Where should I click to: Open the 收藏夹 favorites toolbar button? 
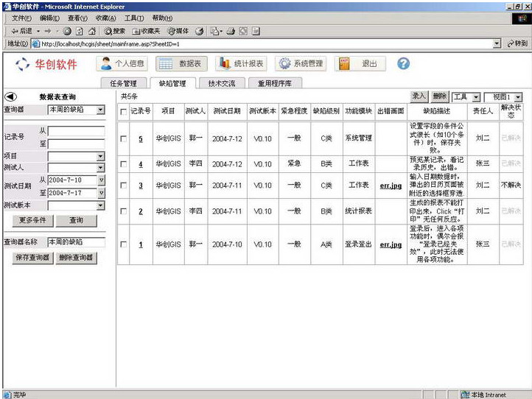[146, 31]
